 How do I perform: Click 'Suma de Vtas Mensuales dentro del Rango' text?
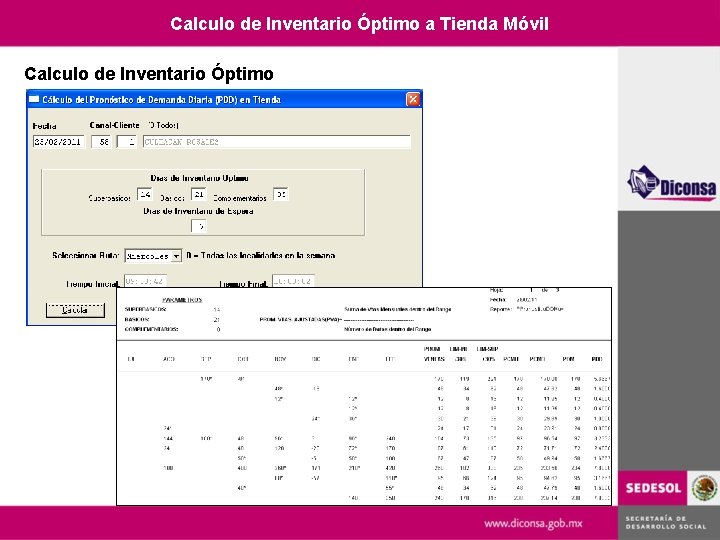398,309
